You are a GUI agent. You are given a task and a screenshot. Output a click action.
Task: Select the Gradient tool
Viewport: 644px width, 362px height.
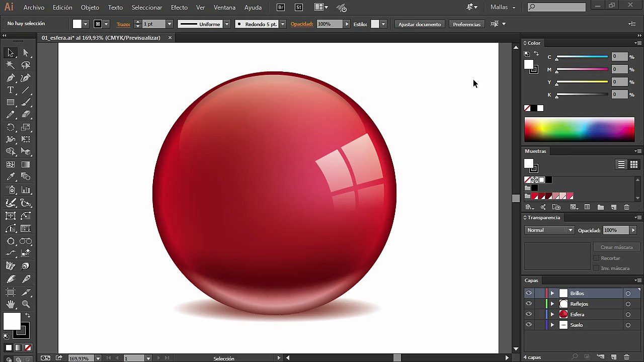coord(26,164)
